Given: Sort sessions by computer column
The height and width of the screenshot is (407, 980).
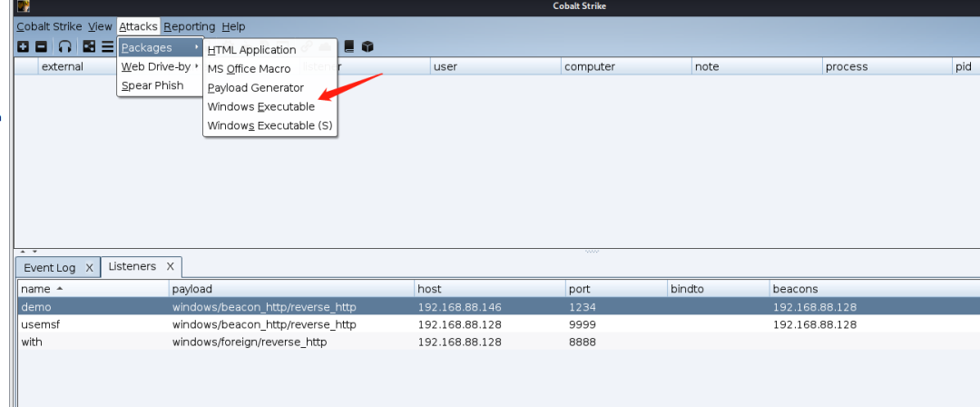Looking at the screenshot, I should coord(626,66).
